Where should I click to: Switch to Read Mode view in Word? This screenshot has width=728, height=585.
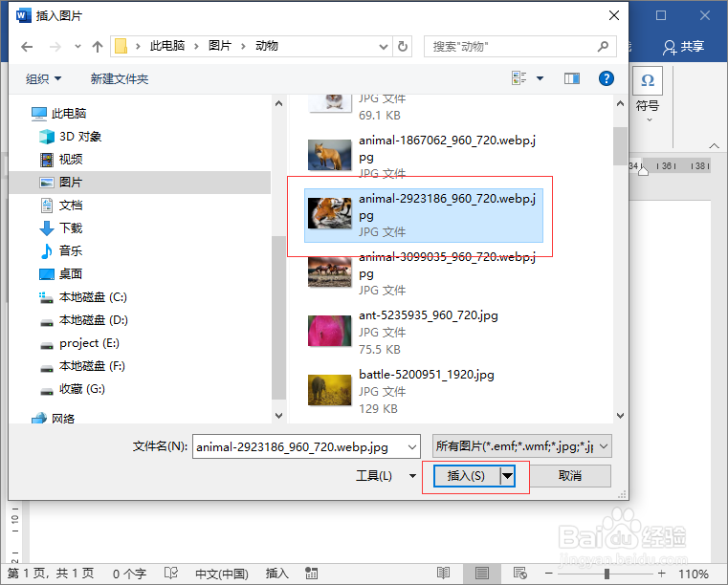point(443,574)
